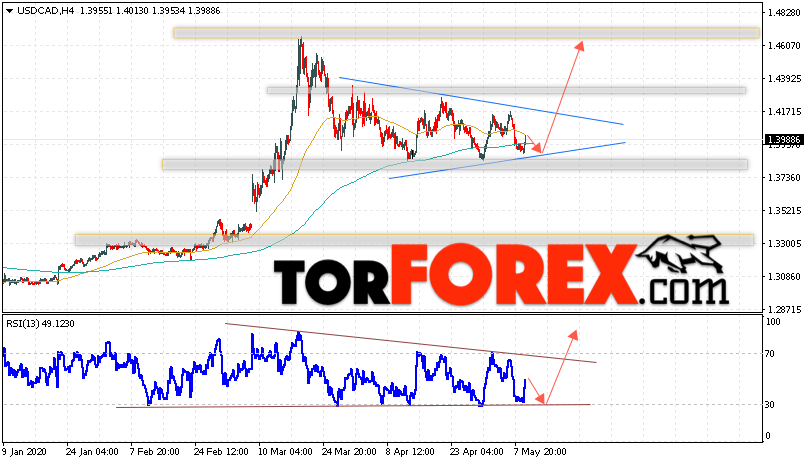Select the RSI scale value 70
Screen dimensions: 808x463
pos(770,354)
